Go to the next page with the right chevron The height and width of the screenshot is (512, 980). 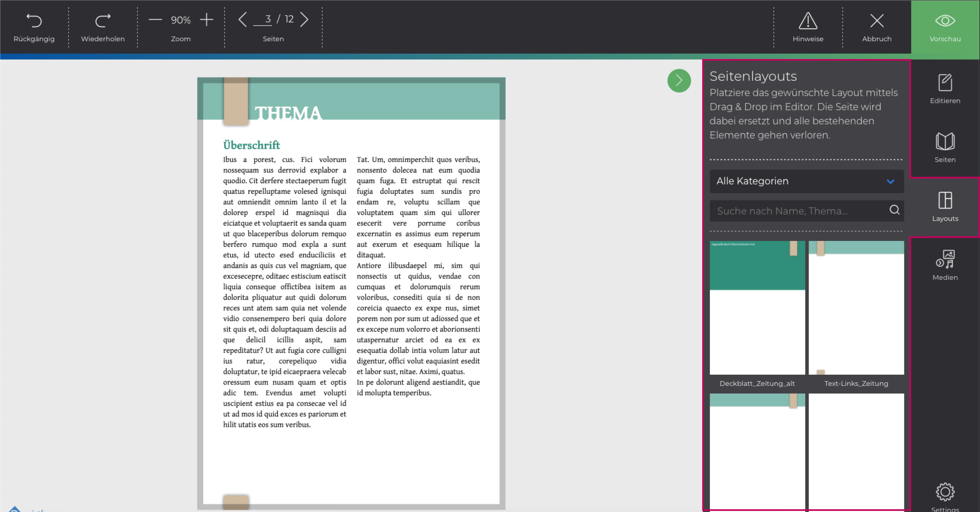(x=305, y=19)
